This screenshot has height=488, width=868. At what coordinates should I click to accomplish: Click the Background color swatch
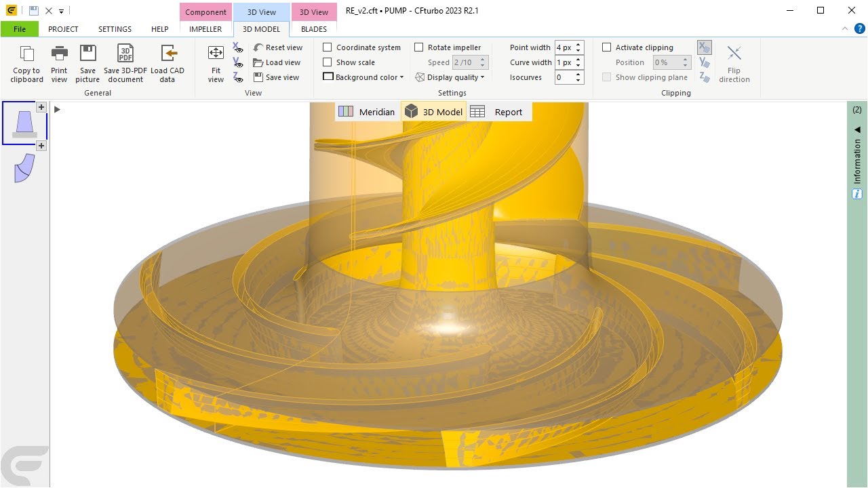pos(328,77)
